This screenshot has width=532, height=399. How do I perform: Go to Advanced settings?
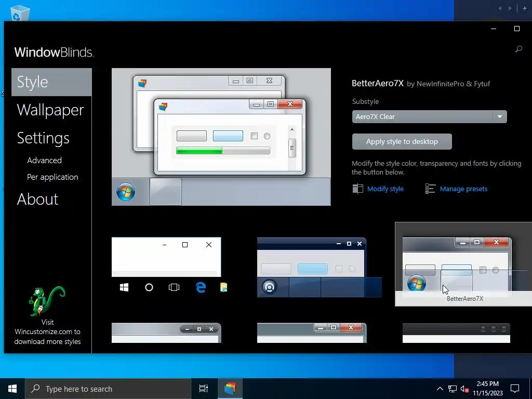45,160
